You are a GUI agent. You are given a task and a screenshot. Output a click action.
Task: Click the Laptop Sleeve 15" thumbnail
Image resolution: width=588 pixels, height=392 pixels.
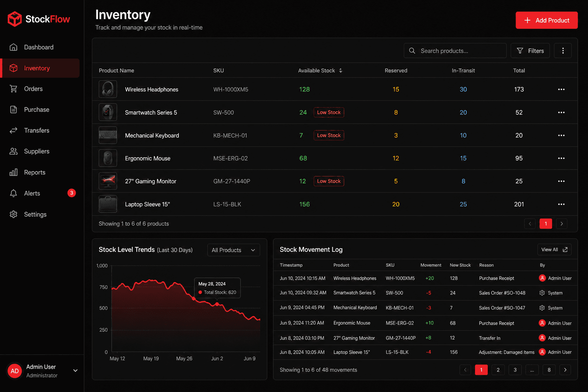point(108,204)
